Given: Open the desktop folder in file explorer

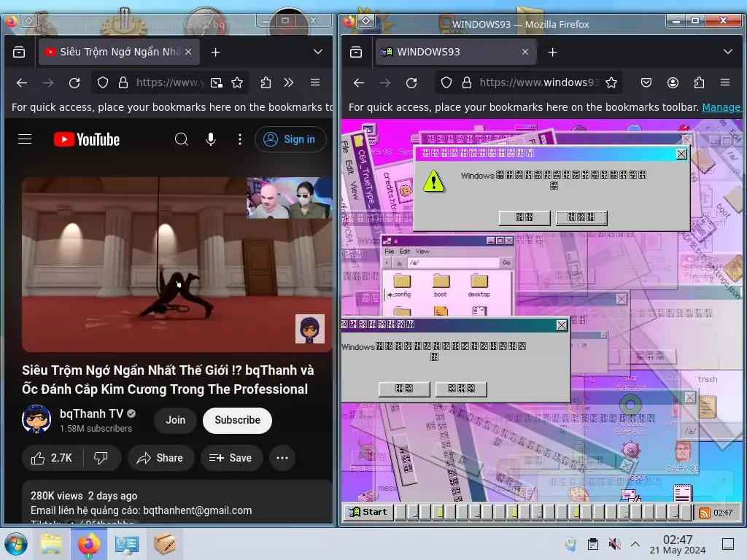Looking at the screenshot, I should (479, 285).
